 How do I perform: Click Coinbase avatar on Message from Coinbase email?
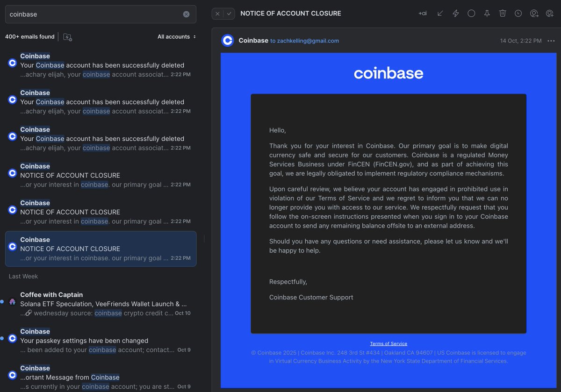(x=13, y=375)
